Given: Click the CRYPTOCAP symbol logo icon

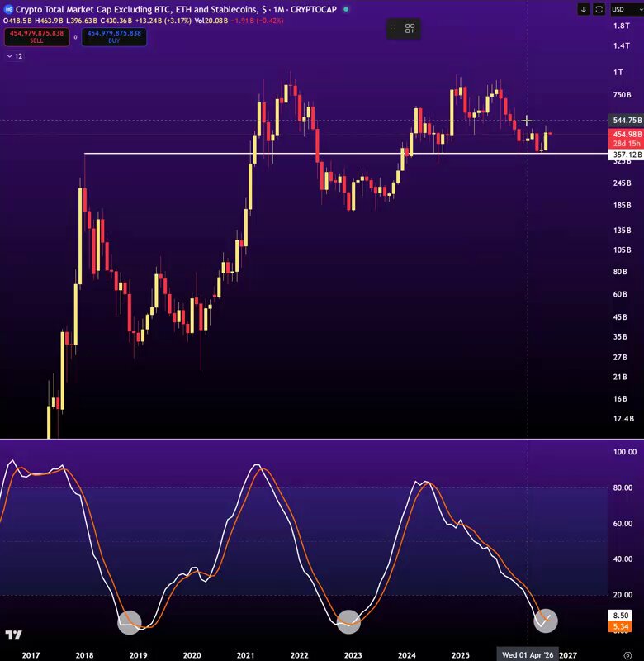Looking at the screenshot, I should pyautogui.click(x=7, y=9).
